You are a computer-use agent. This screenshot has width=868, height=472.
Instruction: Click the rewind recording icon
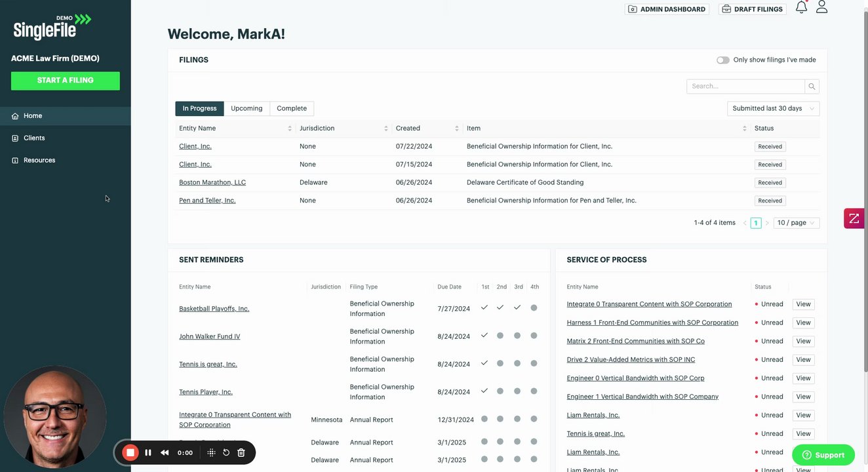pyautogui.click(x=165, y=452)
